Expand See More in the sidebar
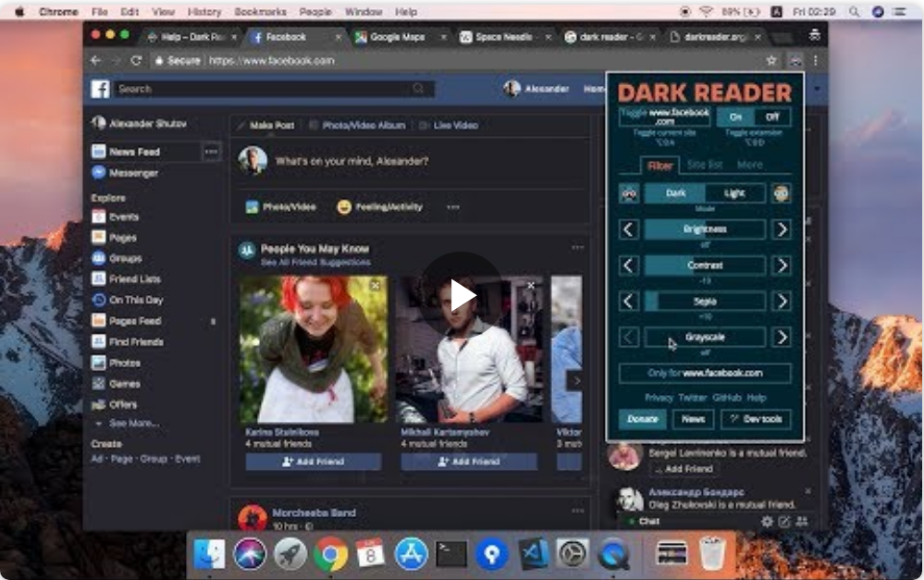This screenshot has width=924, height=580. (x=133, y=422)
